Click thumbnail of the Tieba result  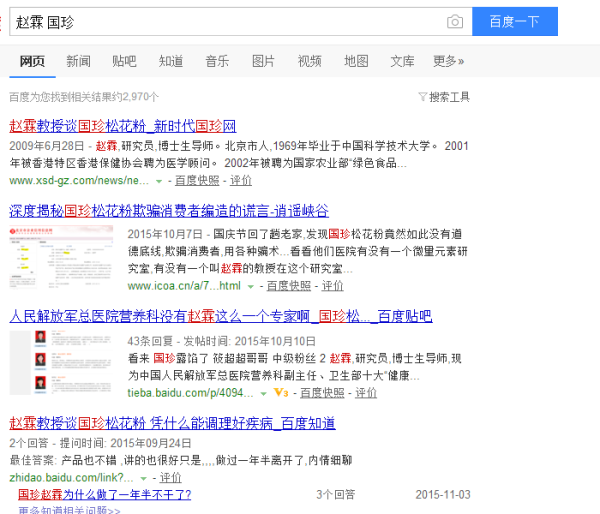tap(61, 364)
